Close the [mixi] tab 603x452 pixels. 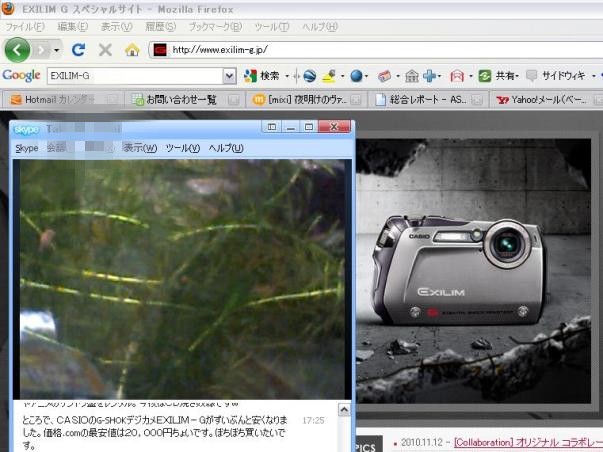(356, 100)
